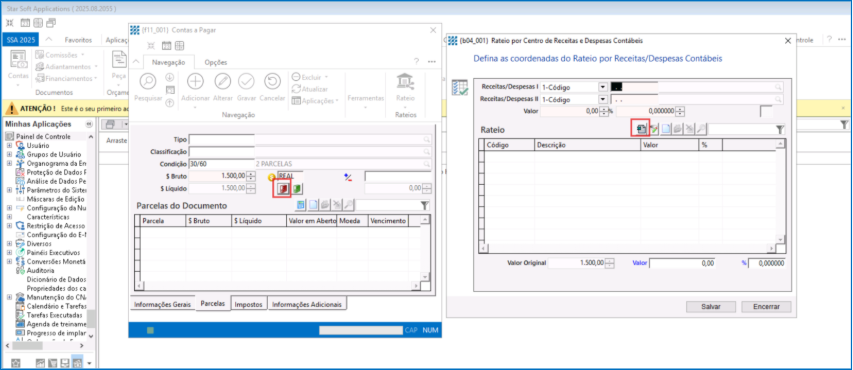
Task: Click the coin currency icon next to REAL
Action: 271,176
